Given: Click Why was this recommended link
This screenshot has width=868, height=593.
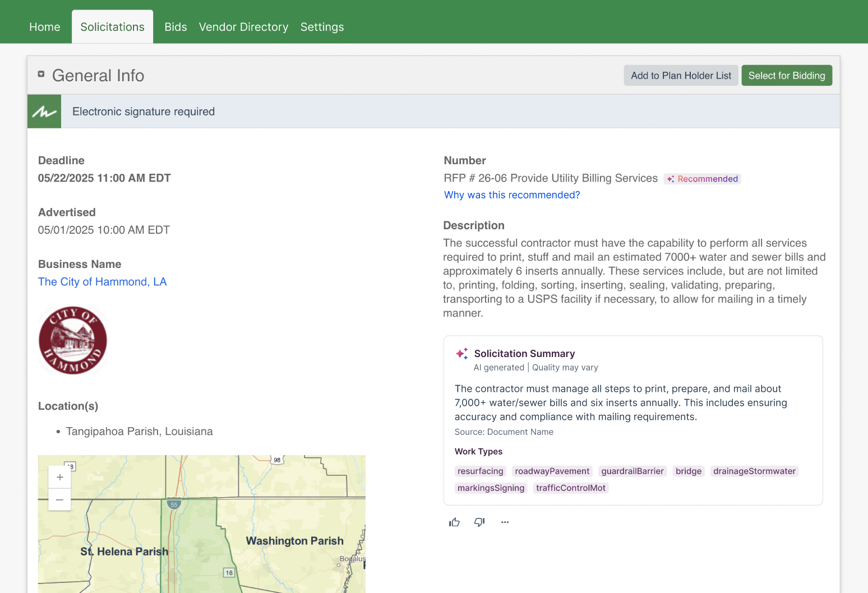Looking at the screenshot, I should pyautogui.click(x=512, y=195).
